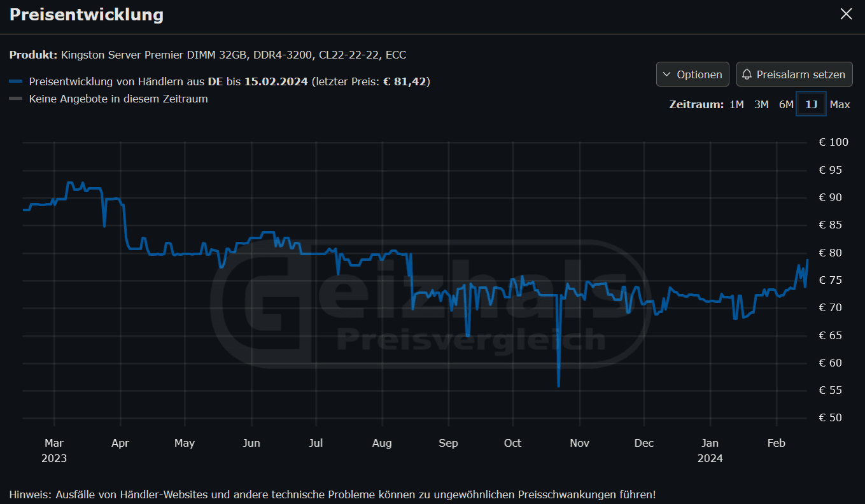Open the Optionen dropdown
The height and width of the screenshot is (504, 865).
tap(693, 74)
